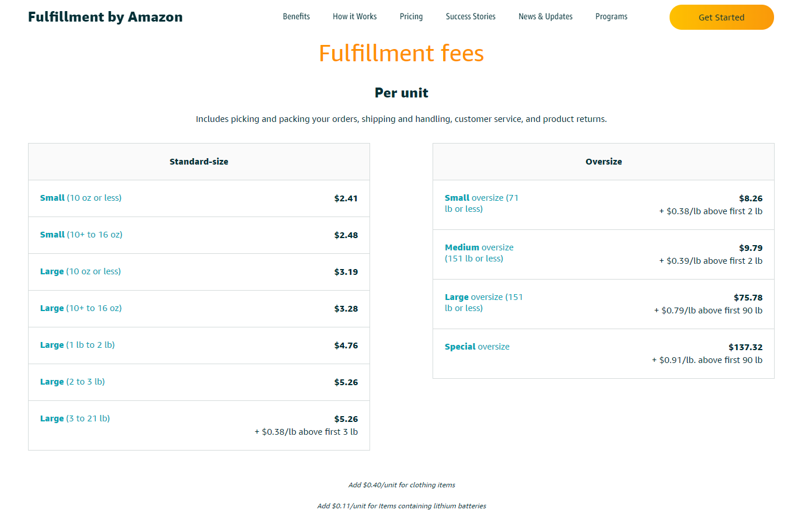812x520 pixels.
Task: Open the How it Works nav item
Action: (x=355, y=16)
